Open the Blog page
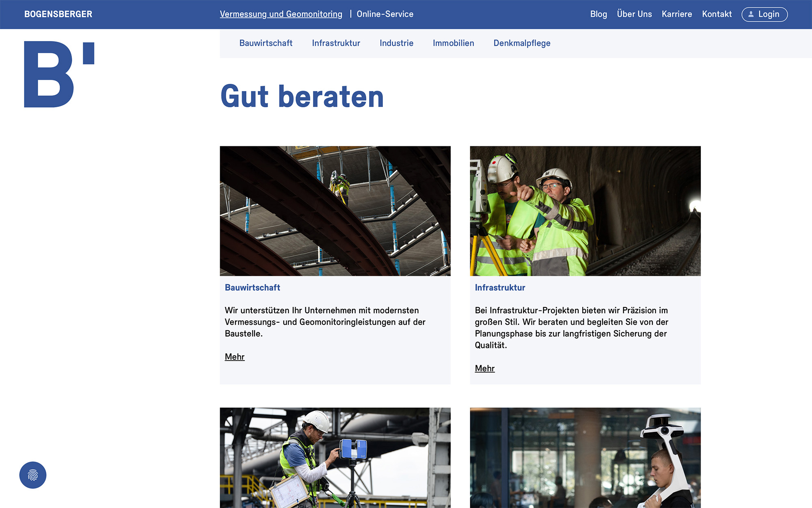This screenshot has width=812, height=508. [x=598, y=14]
